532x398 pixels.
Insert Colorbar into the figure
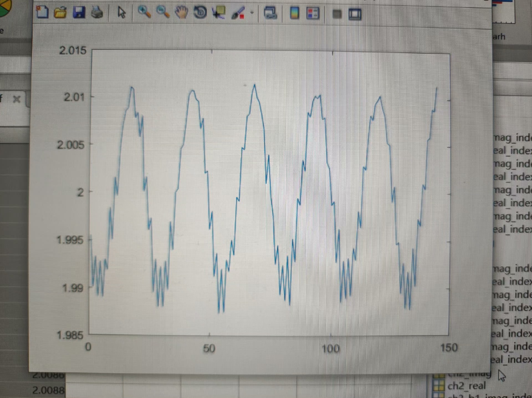(x=294, y=13)
